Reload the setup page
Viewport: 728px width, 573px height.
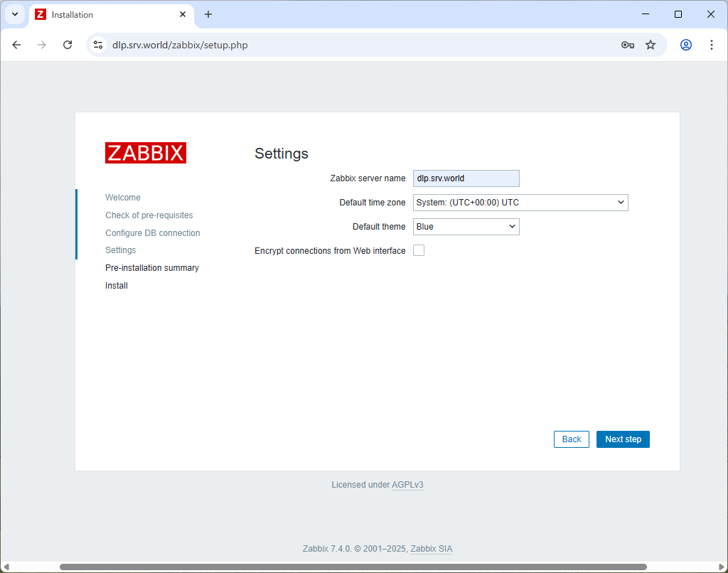pos(68,44)
